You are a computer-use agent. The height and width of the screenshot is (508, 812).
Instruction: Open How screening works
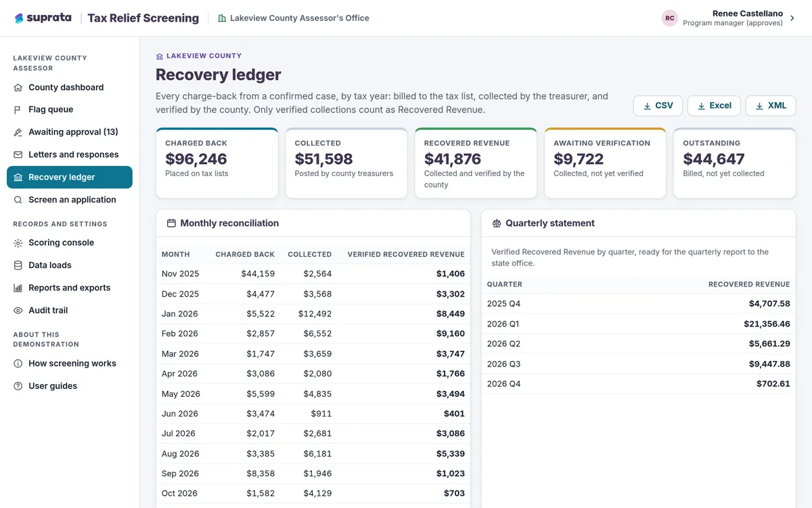(x=70, y=364)
